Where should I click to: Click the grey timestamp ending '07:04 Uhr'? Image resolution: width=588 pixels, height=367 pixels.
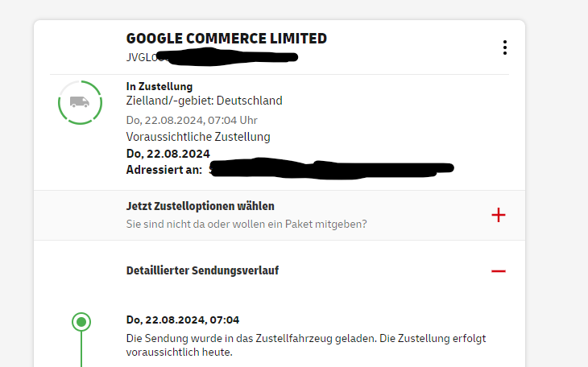point(192,120)
